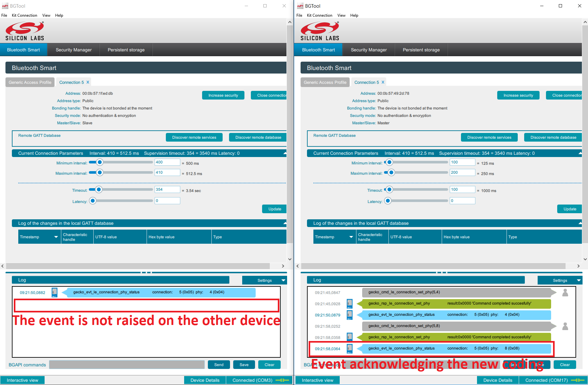The height and width of the screenshot is (385, 588).
Task: Click Discover remote database in right window
Action: coord(553,137)
